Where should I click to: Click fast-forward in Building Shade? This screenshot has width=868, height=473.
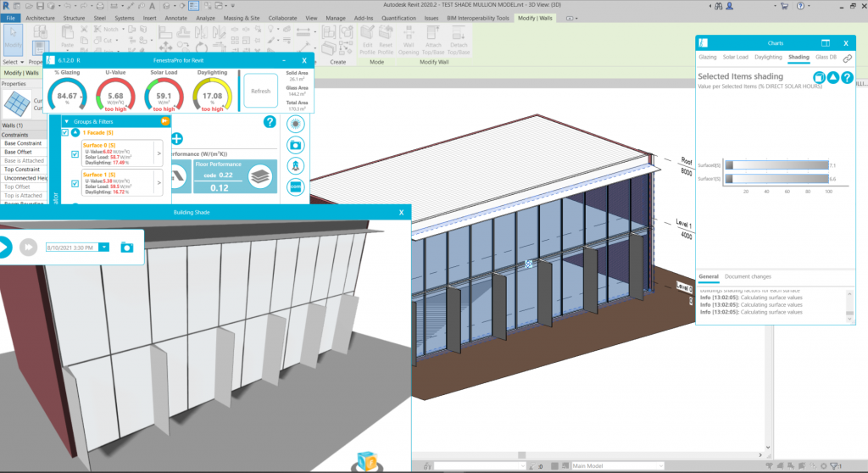tap(28, 247)
